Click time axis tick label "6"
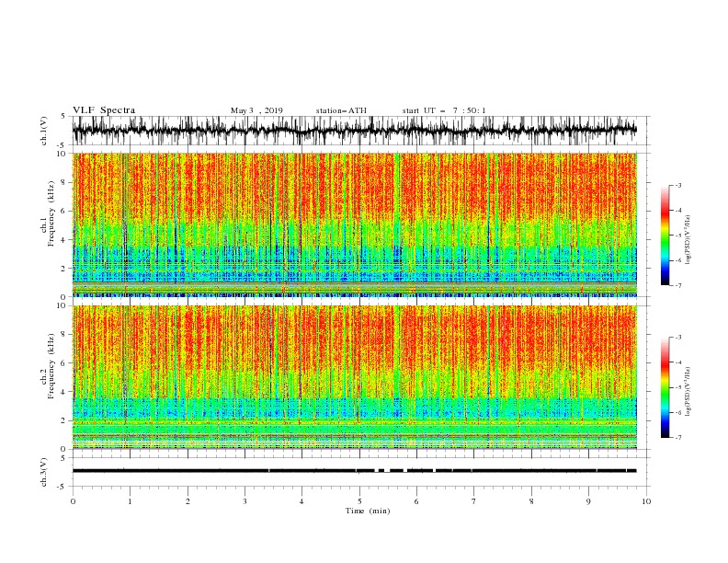This screenshot has height=563, width=728. pyautogui.click(x=416, y=501)
